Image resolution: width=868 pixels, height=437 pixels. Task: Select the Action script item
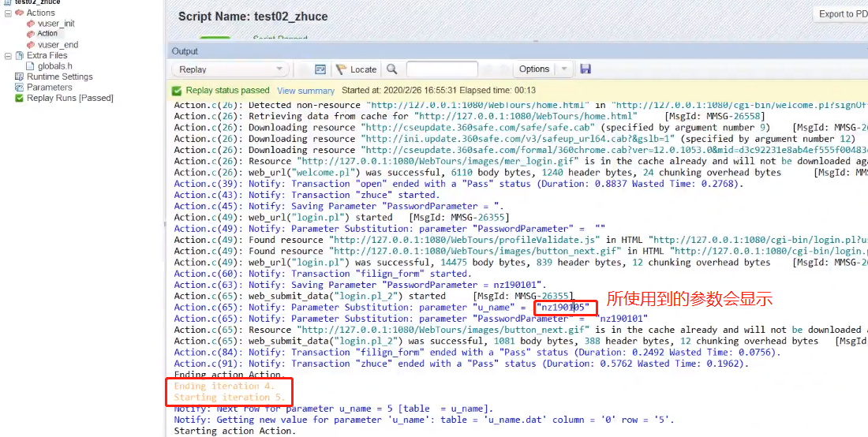(x=47, y=34)
